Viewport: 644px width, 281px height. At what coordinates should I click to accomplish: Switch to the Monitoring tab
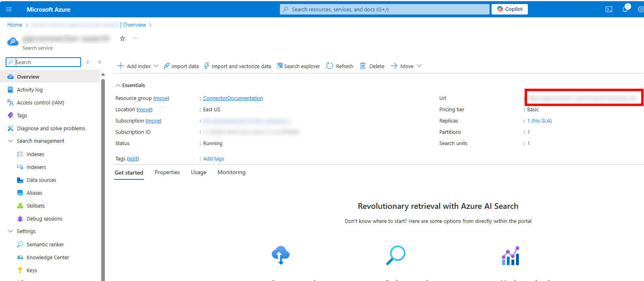click(x=231, y=172)
